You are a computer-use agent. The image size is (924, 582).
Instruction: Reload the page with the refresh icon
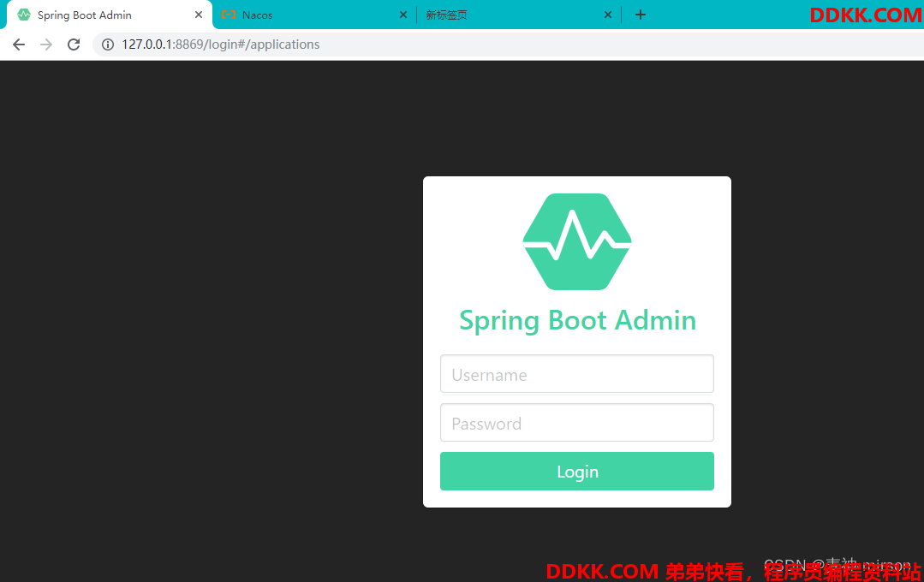pyautogui.click(x=74, y=45)
